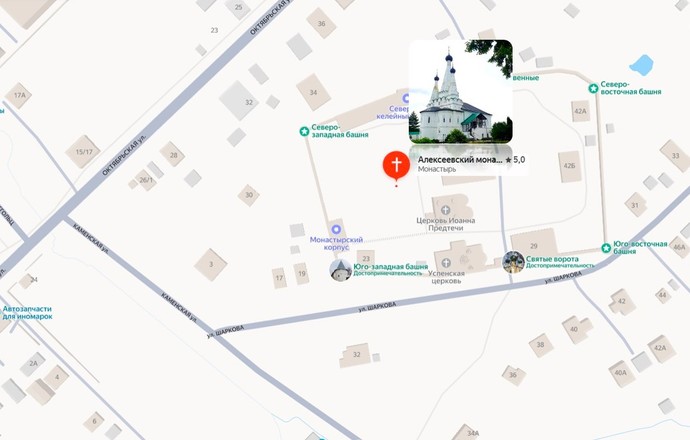Click the red monastery cross pin

396,165
